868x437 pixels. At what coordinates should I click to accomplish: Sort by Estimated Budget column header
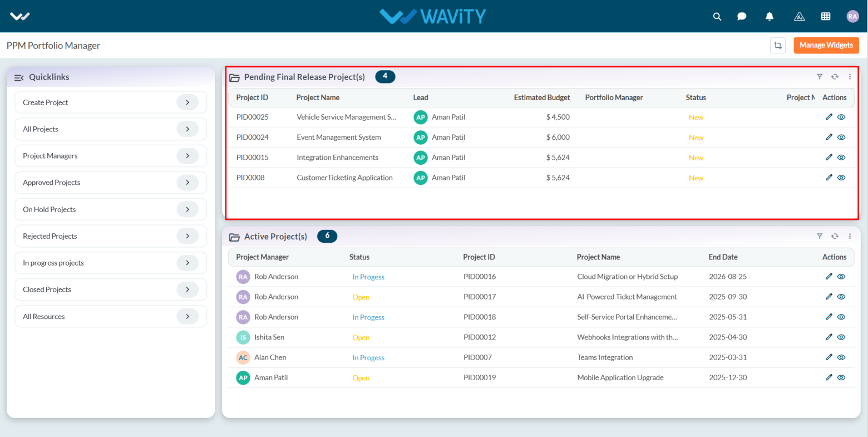[x=542, y=97]
